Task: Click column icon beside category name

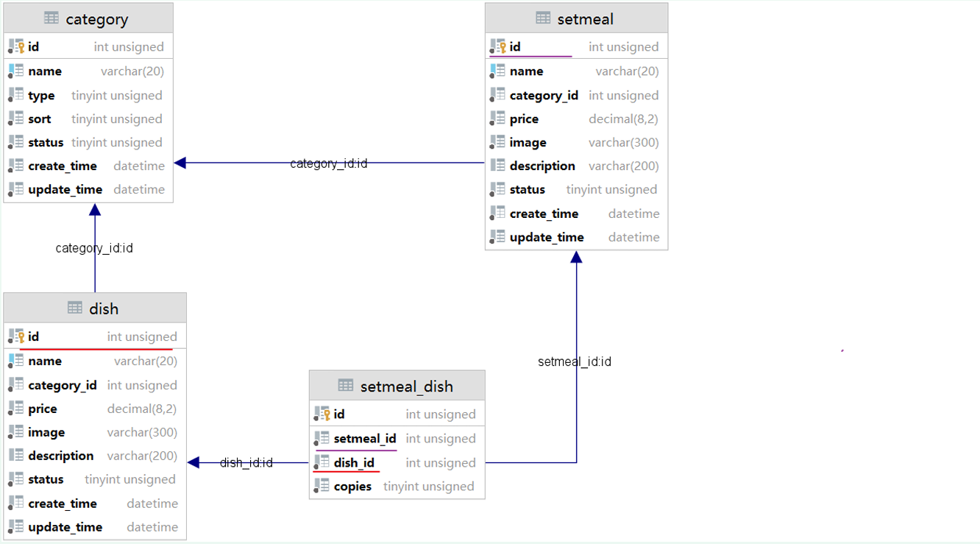Action: 16,71
